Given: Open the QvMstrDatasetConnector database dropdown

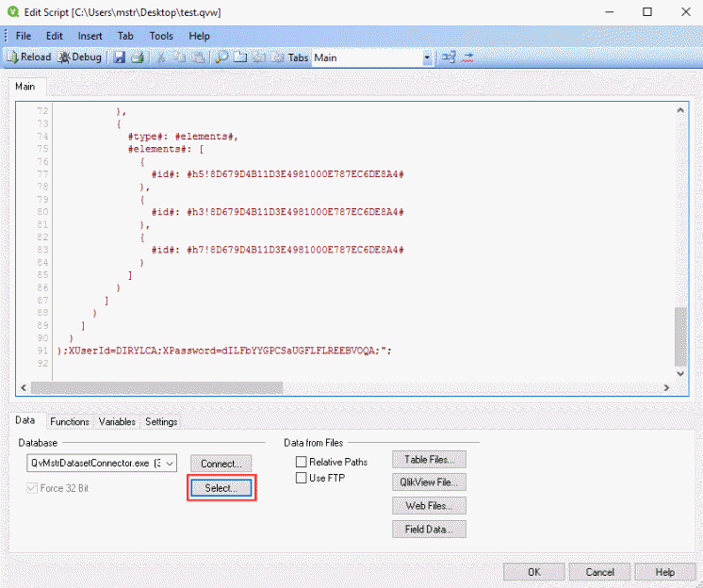Looking at the screenshot, I should tap(170, 463).
